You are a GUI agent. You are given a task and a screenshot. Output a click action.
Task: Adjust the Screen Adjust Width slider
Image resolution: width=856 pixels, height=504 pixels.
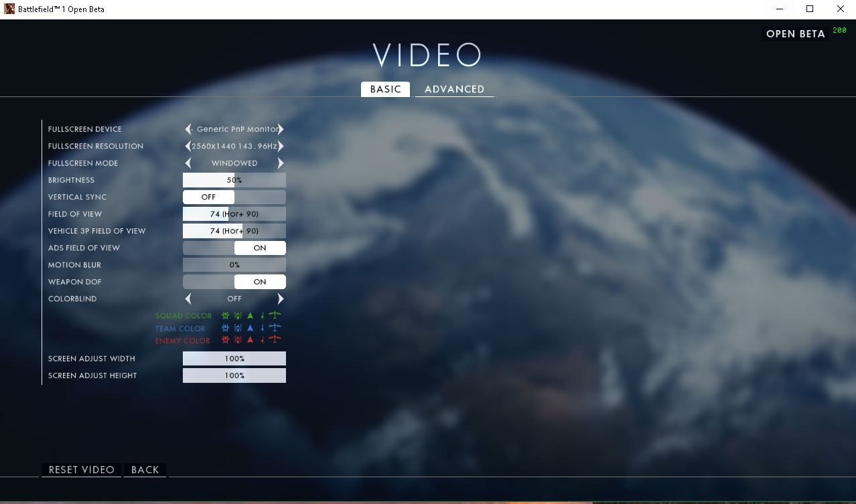pos(234,359)
